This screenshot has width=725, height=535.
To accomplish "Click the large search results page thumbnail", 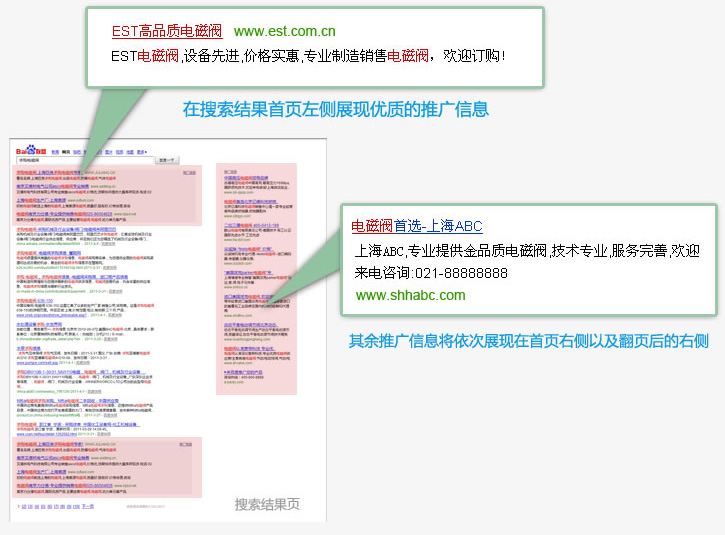I will click(x=167, y=330).
